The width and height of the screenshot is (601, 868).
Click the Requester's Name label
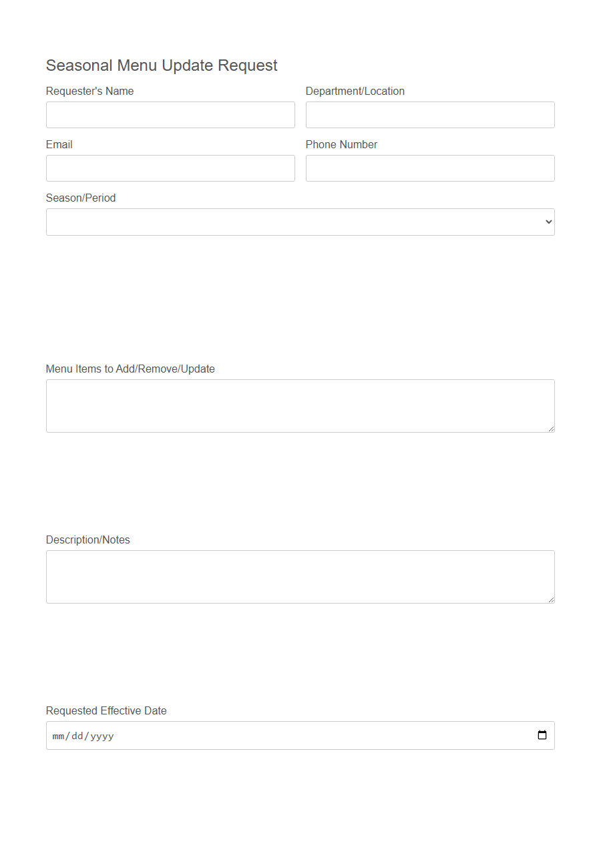pyautogui.click(x=89, y=91)
